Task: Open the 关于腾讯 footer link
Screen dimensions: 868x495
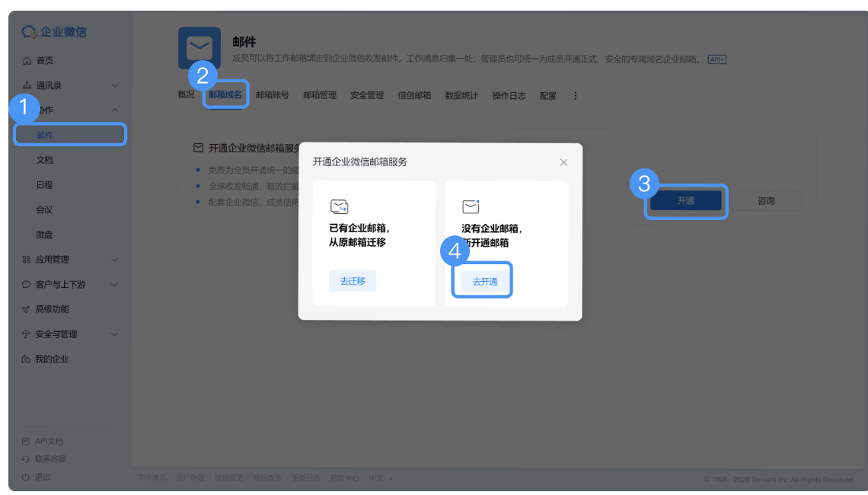Action: [152, 477]
